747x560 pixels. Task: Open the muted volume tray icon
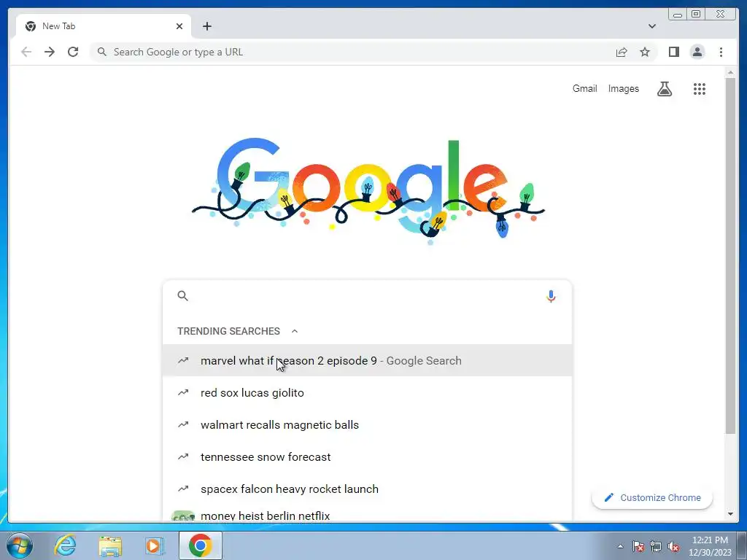tap(673, 546)
